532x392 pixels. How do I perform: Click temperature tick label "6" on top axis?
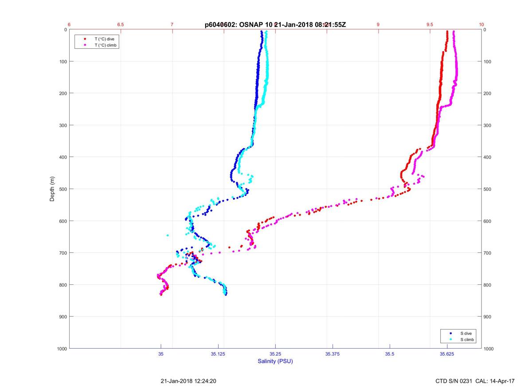point(69,24)
